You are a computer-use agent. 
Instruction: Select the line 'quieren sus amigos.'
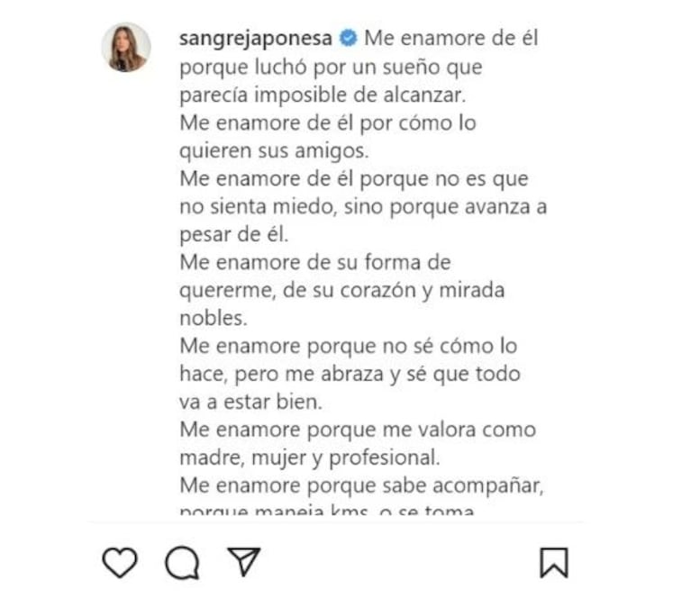(274, 150)
